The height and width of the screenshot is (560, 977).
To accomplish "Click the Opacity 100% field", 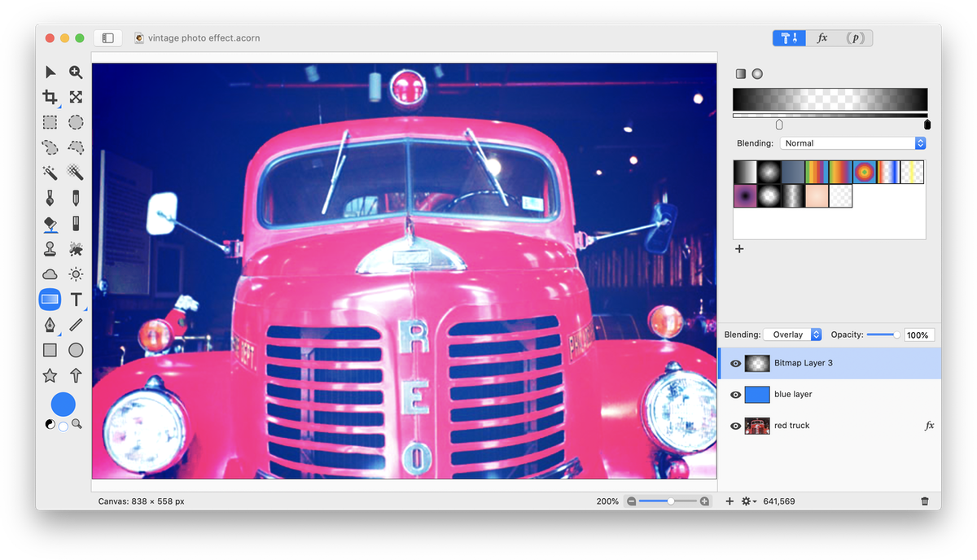I will (919, 335).
